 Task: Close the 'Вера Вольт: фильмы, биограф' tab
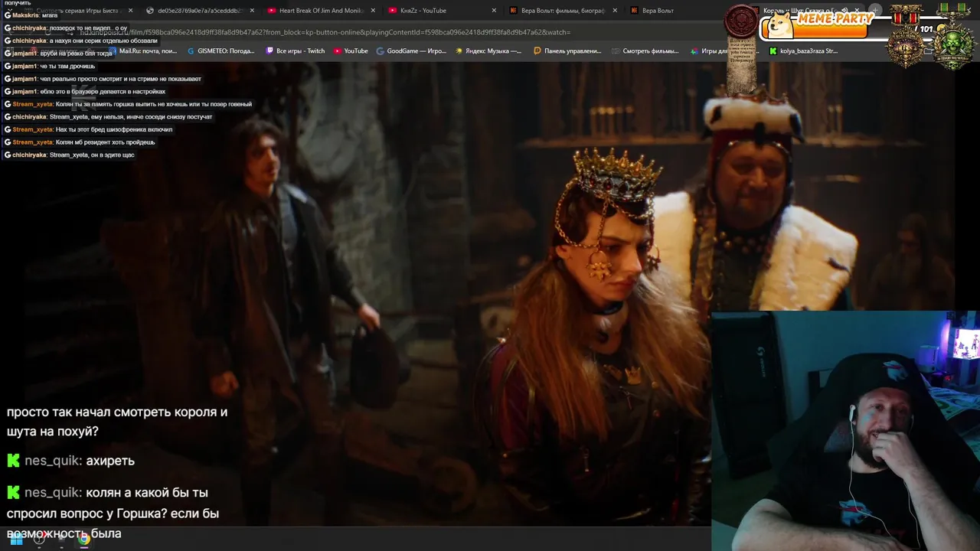(x=615, y=11)
